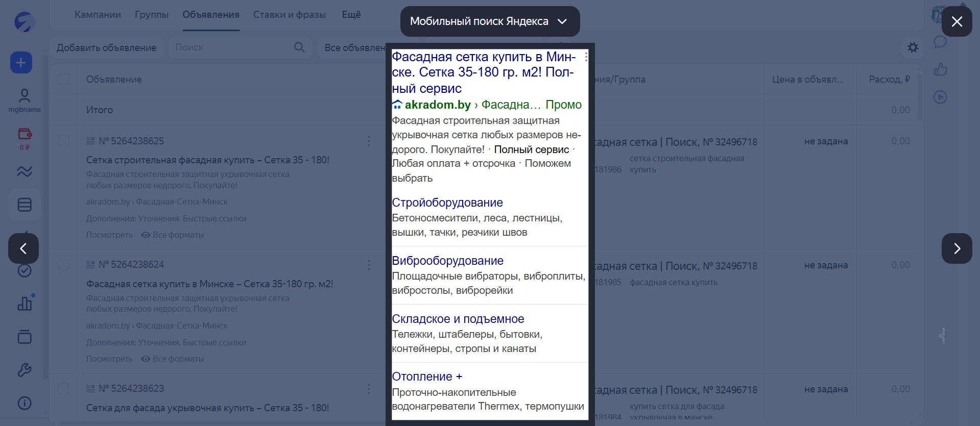
Task: Open the mgbname account profile icon
Action: pyautogui.click(x=24, y=95)
